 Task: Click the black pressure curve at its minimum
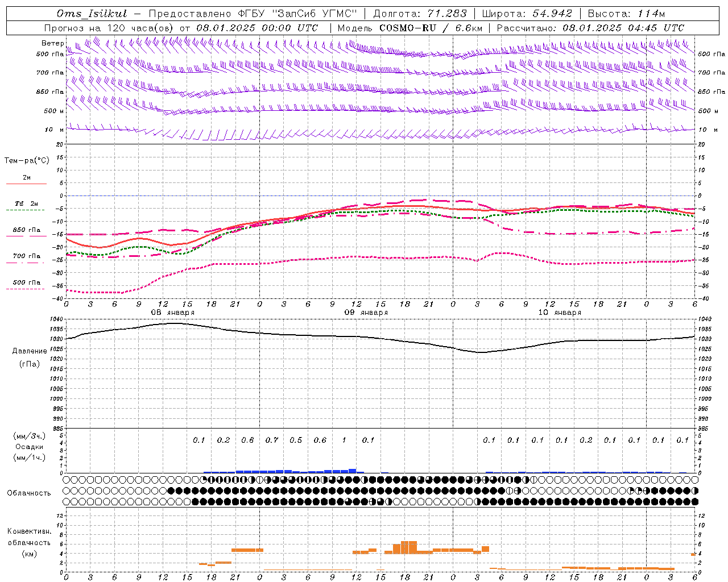point(481,352)
